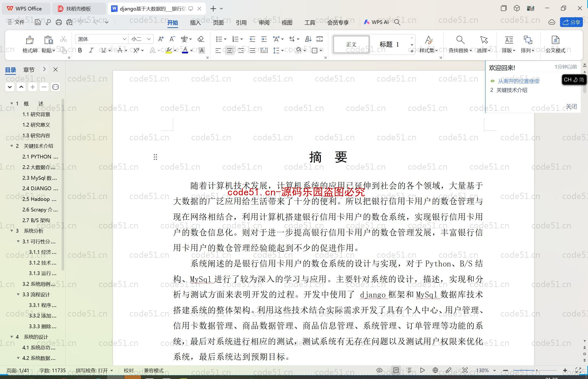Click the Decrease Indent icon
Image resolution: width=588 pixels, height=379 pixels.
pos(252,39)
